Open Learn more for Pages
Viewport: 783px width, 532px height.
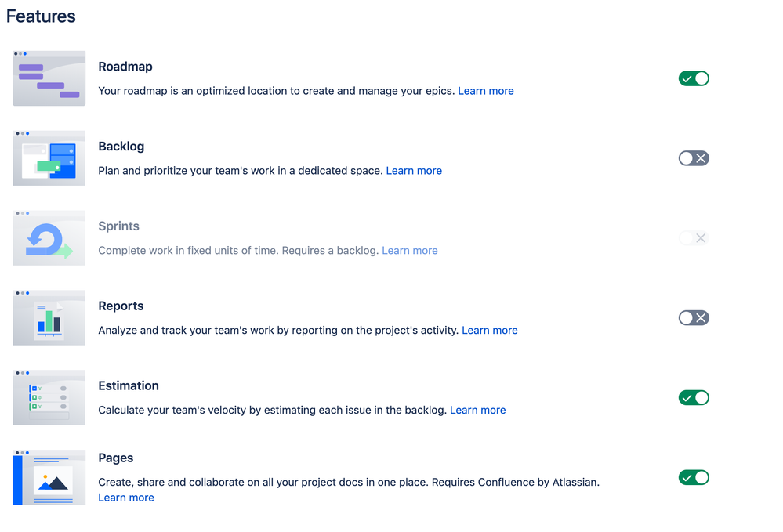point(125,498)
